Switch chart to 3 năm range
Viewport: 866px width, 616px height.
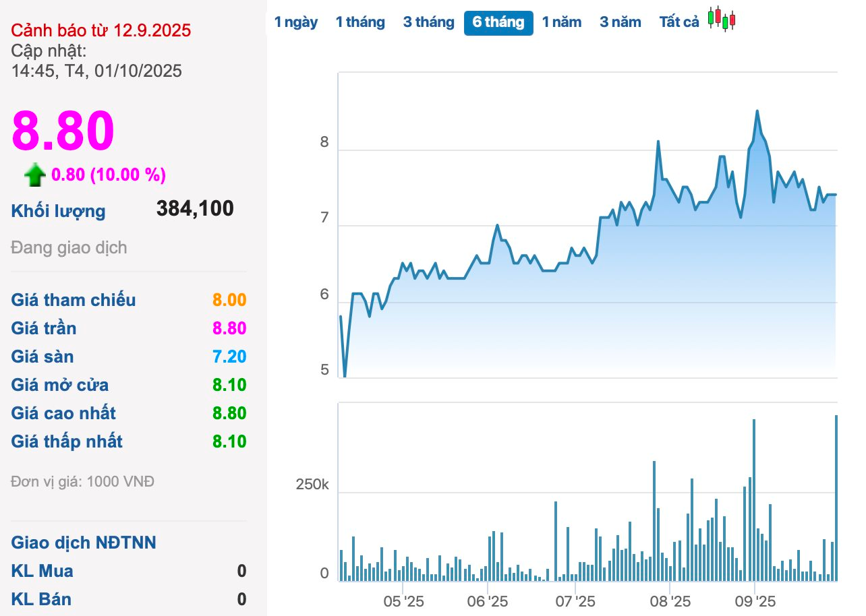point(620,22)
